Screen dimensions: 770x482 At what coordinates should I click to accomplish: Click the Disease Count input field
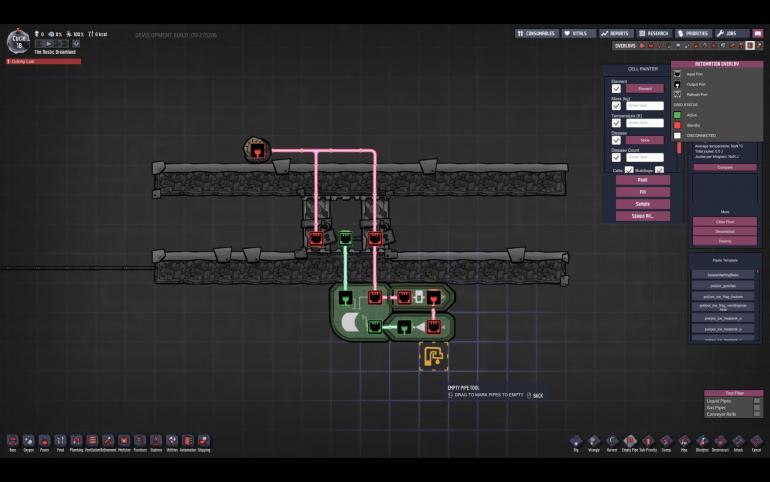(x=645, y=157)
